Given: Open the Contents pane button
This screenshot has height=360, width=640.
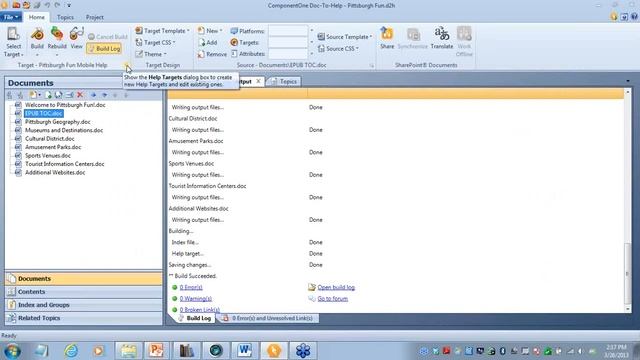Looking at the screenshot, I should (x=83, y=292).
